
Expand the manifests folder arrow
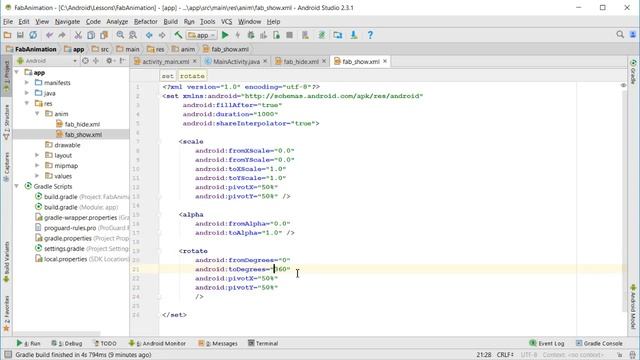(x=27, y=82)
